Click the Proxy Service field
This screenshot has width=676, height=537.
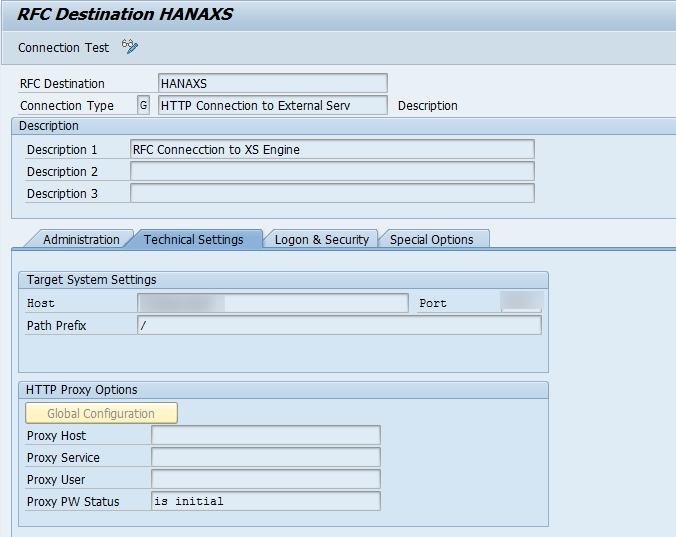coord(265,458)
